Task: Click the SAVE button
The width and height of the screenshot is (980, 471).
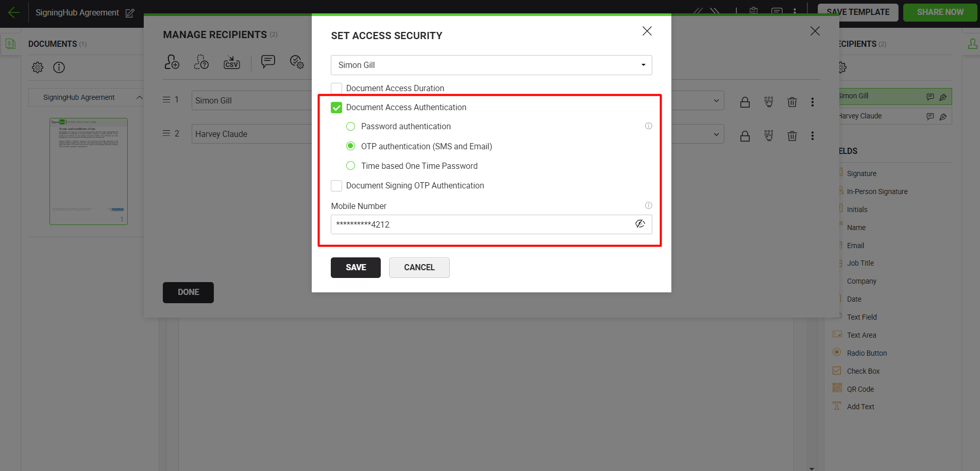Action: point(356,268)
